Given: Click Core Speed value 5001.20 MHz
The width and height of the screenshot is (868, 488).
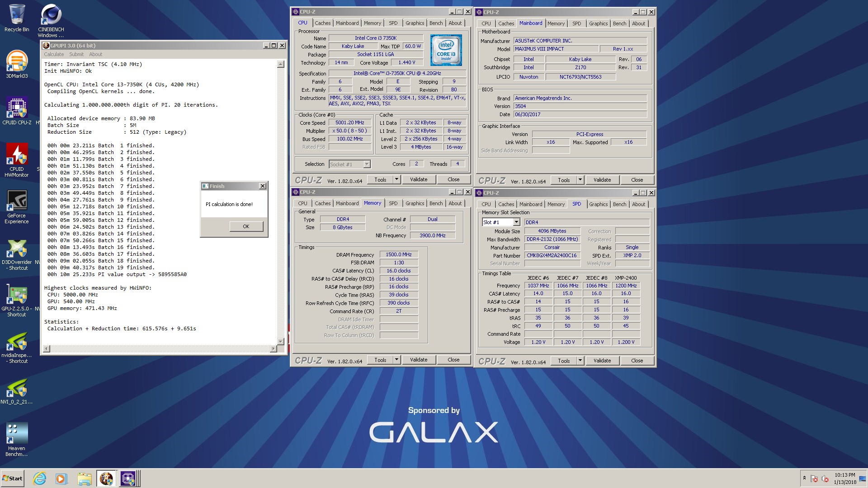Looking at the screenshot, I should pyautogui.click(x=350, y=122).
